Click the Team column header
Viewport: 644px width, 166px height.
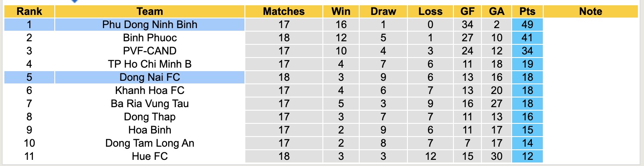tap(150, 11)
